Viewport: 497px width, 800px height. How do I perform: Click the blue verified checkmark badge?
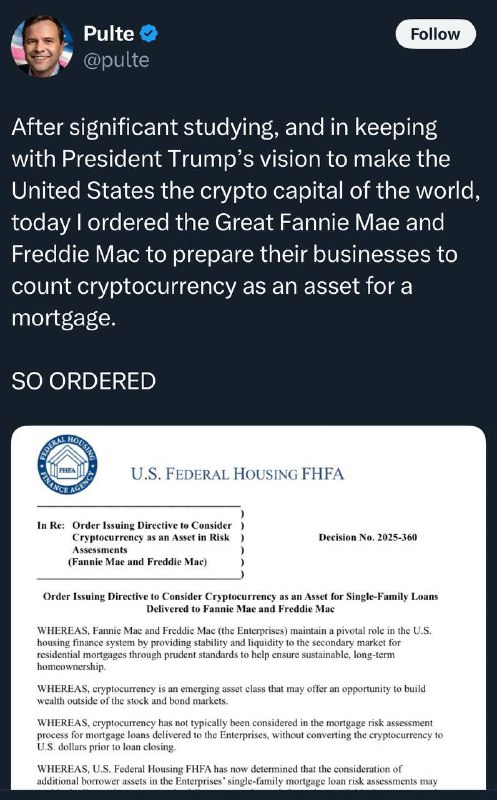click(x=149, y=34)
